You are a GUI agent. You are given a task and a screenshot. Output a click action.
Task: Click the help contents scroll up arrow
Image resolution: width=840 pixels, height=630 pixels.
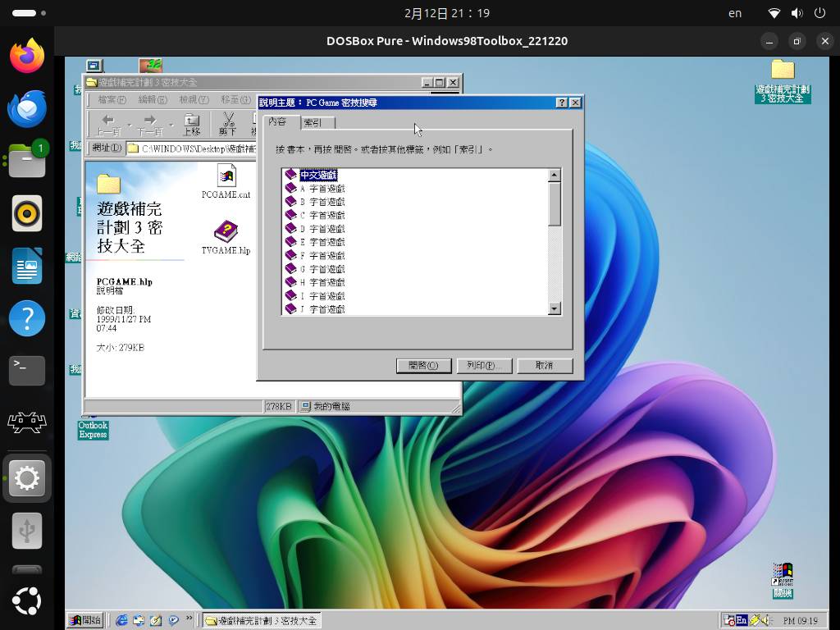[x=555, y=175]
